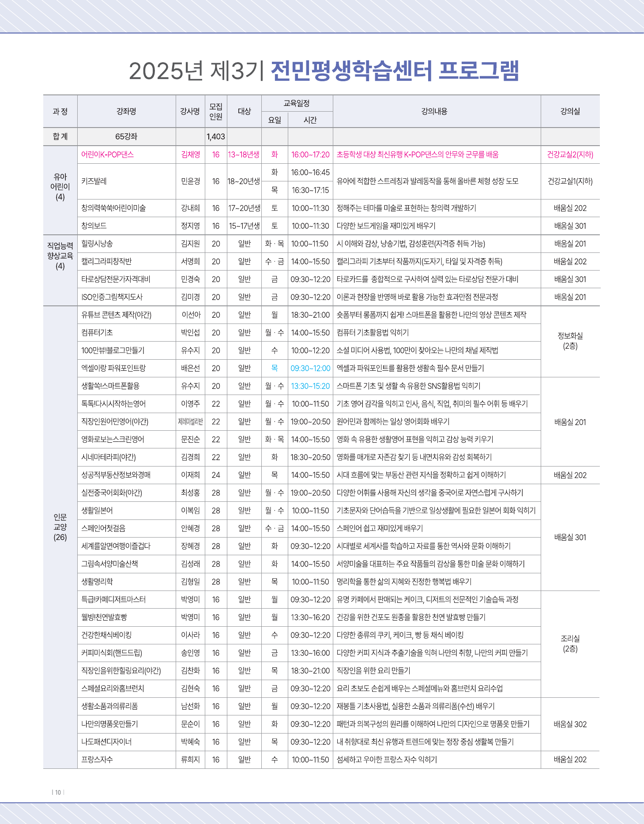This screenshot has width=644, height=824.
Task: Click the category 인문 교양 (26)
Action: pyautogui.click(x=60, y=527)
